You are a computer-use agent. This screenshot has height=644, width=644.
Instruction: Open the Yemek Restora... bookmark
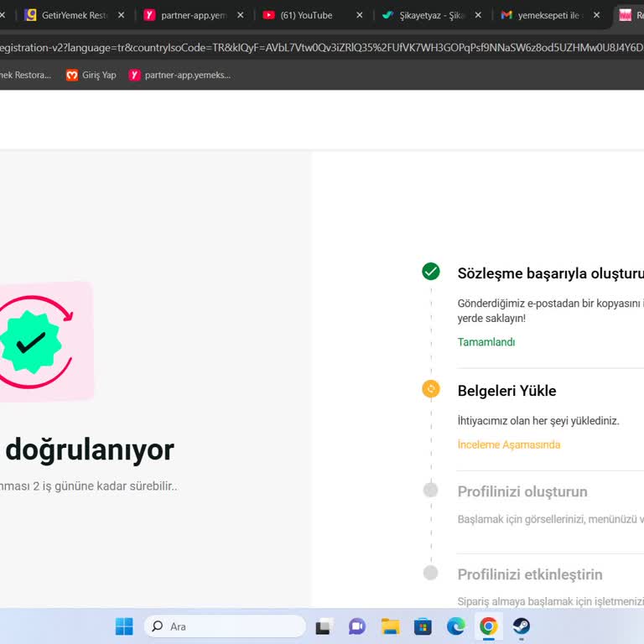pos(25,75)
